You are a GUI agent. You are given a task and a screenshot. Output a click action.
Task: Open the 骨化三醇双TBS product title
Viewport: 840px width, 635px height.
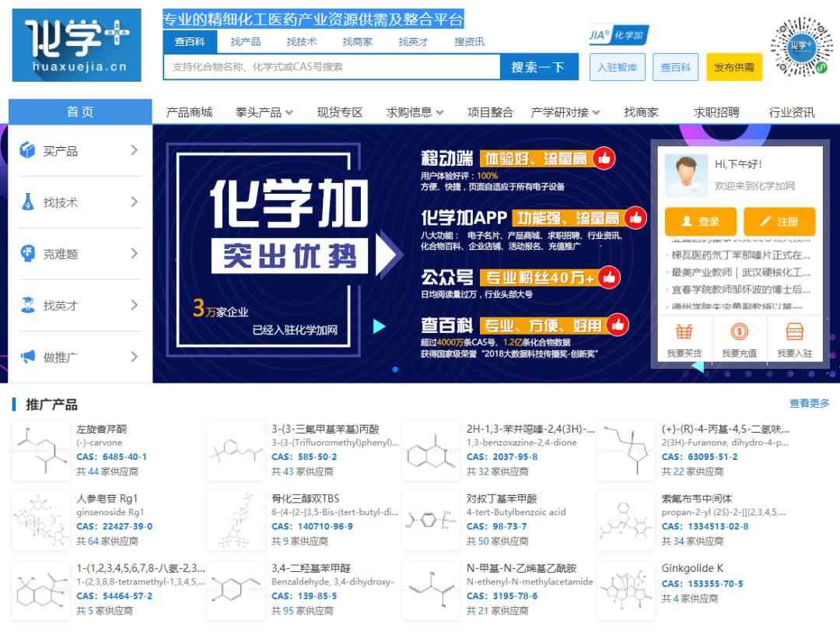tap(306, 498)
